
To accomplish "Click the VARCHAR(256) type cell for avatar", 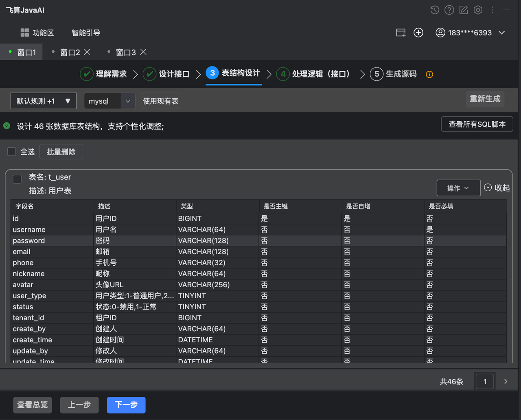I will (x=217, y=284).
